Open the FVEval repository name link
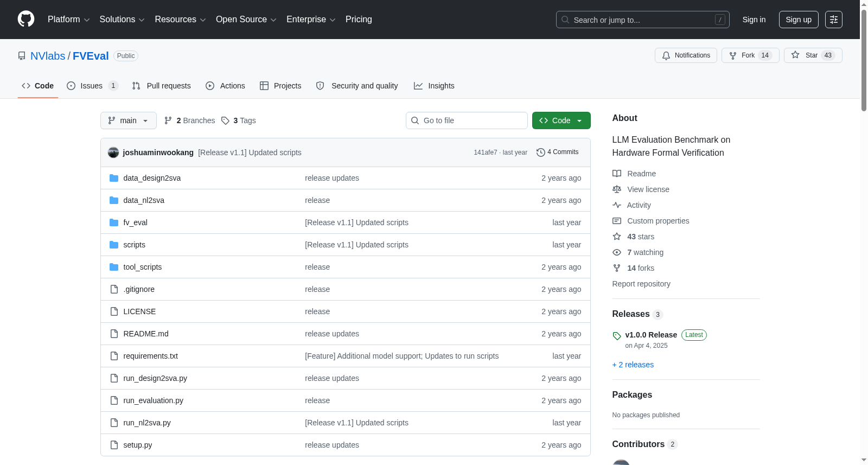 (x=91, y=56)
